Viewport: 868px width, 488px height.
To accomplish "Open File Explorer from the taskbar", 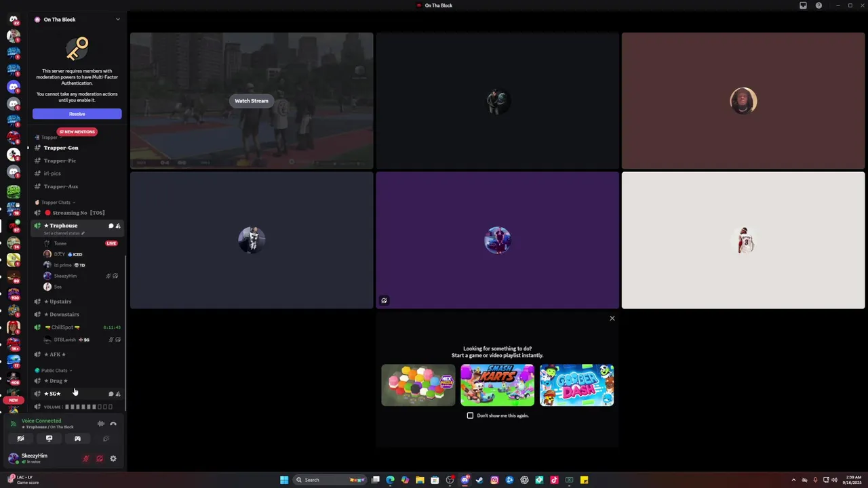I will (420, 480).
